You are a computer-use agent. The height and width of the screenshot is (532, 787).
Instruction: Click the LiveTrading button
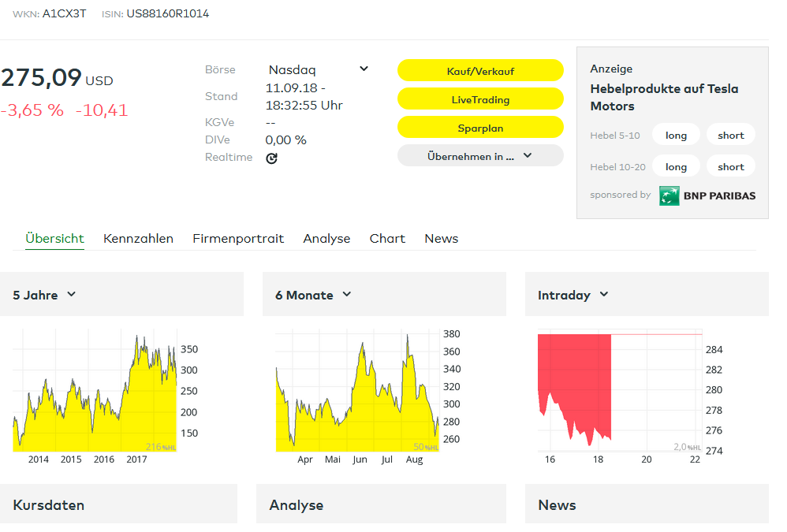point(480,99)
